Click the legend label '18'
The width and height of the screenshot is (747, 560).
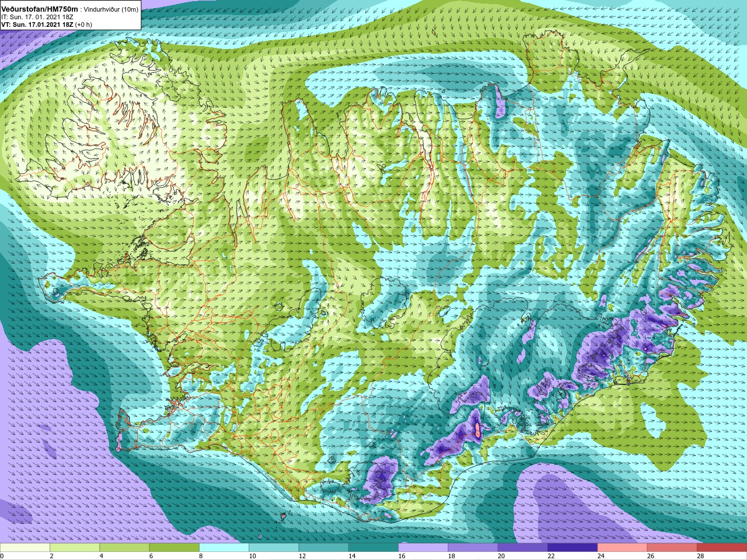tap(451, 556)
